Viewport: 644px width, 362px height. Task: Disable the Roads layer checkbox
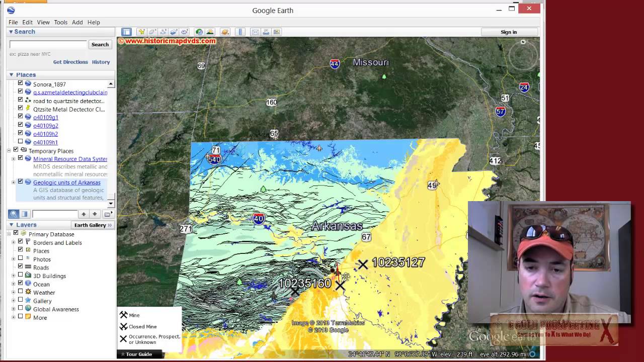(20, 267)
